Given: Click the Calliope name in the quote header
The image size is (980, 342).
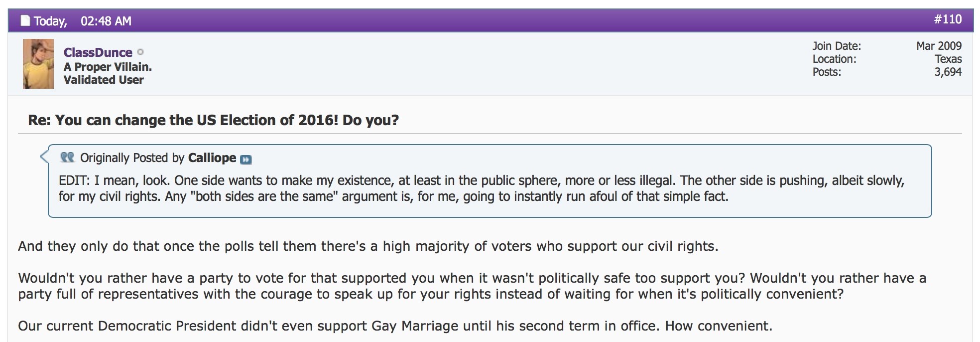Looking at the screenshot, I should pos(212,158).
